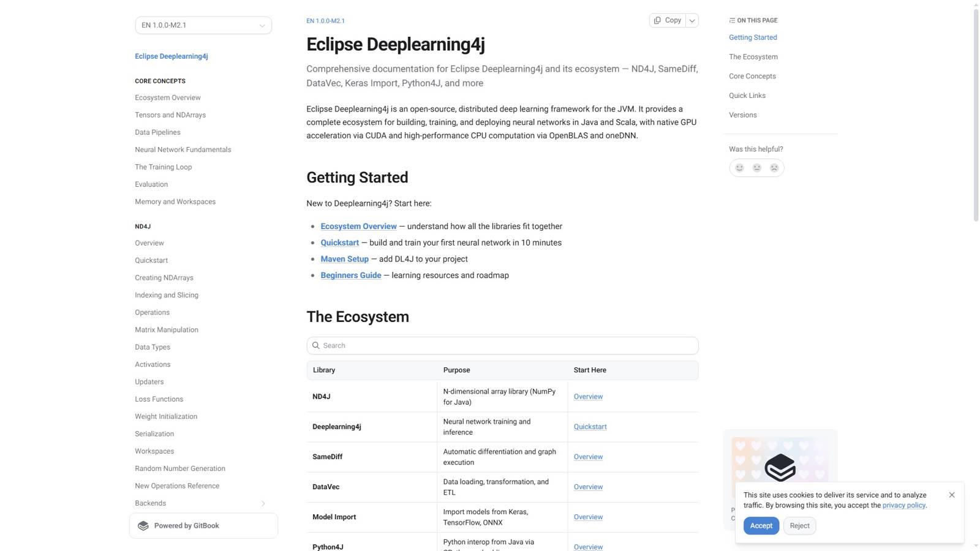
Task: Open New Operations Reference in the sidebar
Action: pyautogui.click(x=177, y=486)
